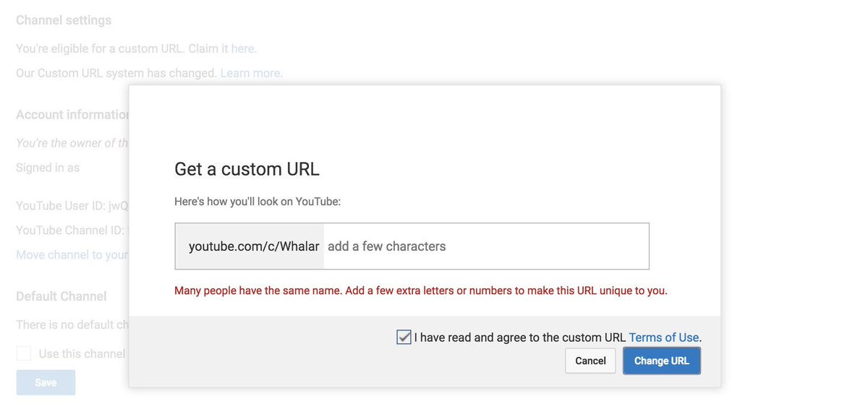This screenshot has width=868, height=417.
Task: Click the 'Channel settings' heading
Action: click(x=64, y=20)
